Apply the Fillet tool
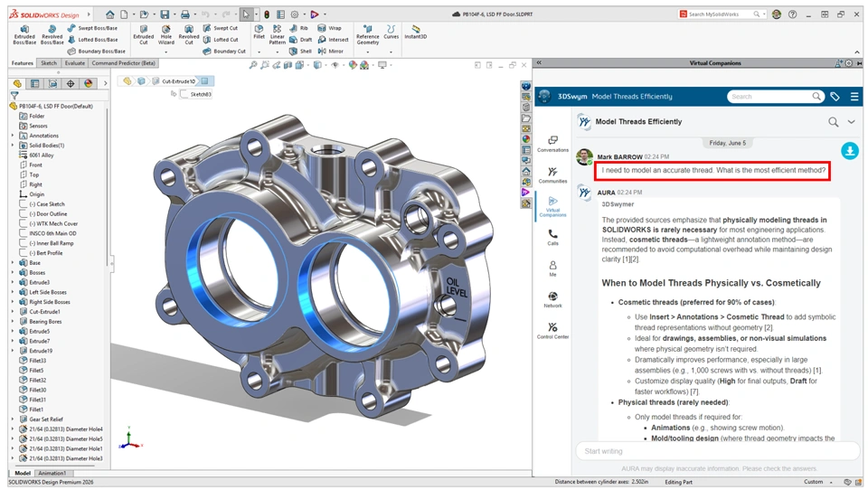The height and width of the screenshot is (490, 868). click(x=259, y=33)
